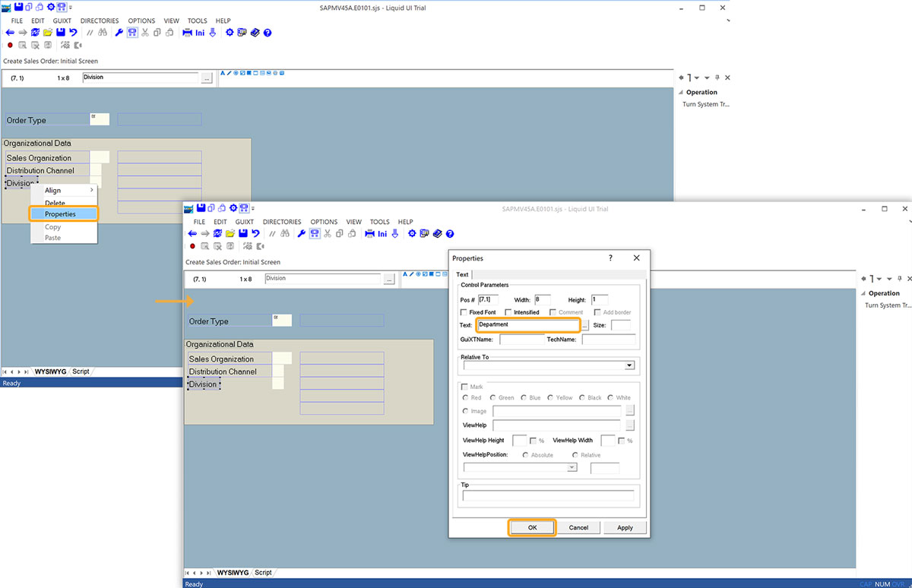The height and width of the screenshot is (588, 912).
Task: Confirm the Properties dialog with OK
Action: 532,527
